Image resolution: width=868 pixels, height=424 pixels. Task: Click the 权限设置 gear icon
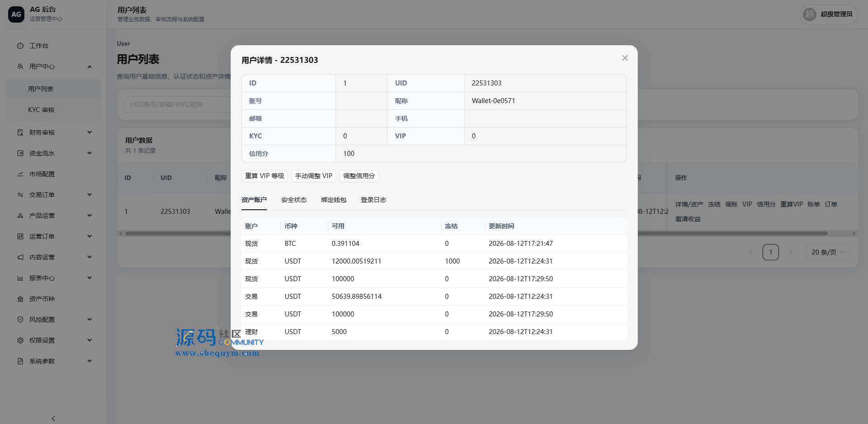pos(20,340)
